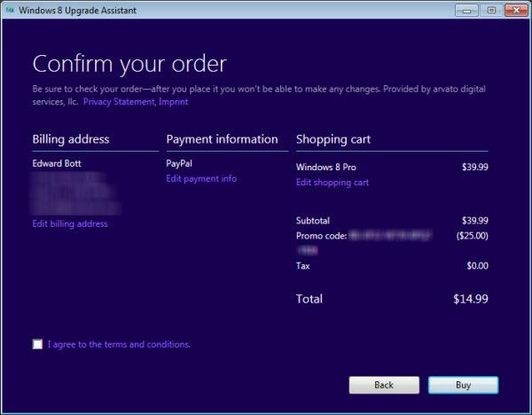Click the 'Promo code:' label
The image size is (532, 415).
321,236
